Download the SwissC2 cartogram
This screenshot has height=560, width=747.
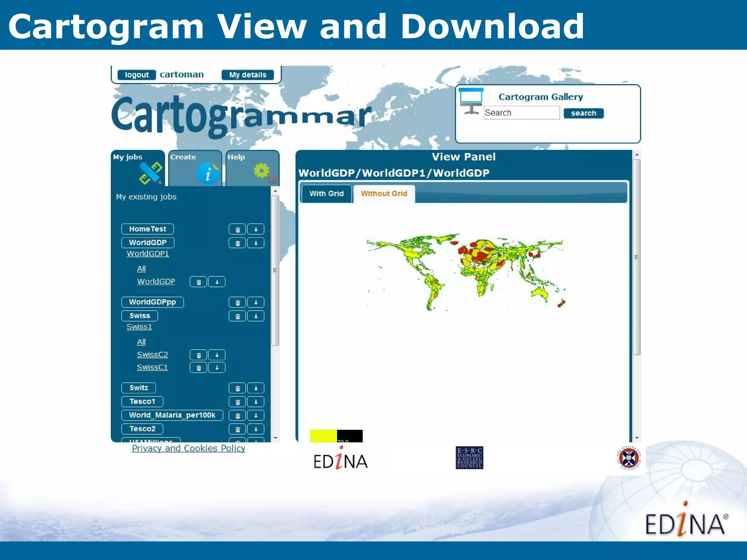217,355
